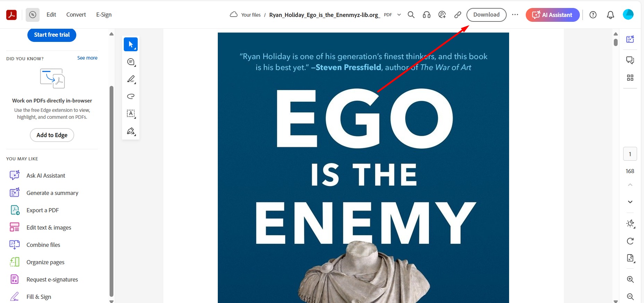Start the free trial

[52, 35]
